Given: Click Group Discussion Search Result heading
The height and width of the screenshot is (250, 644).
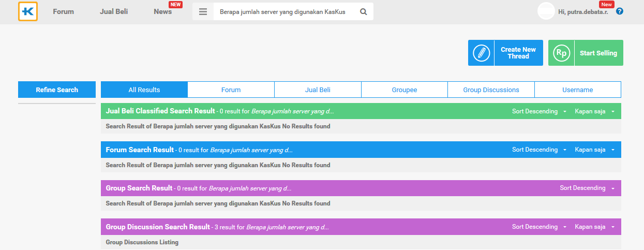Looking at the screenshot, I should [x=158, y=227].
